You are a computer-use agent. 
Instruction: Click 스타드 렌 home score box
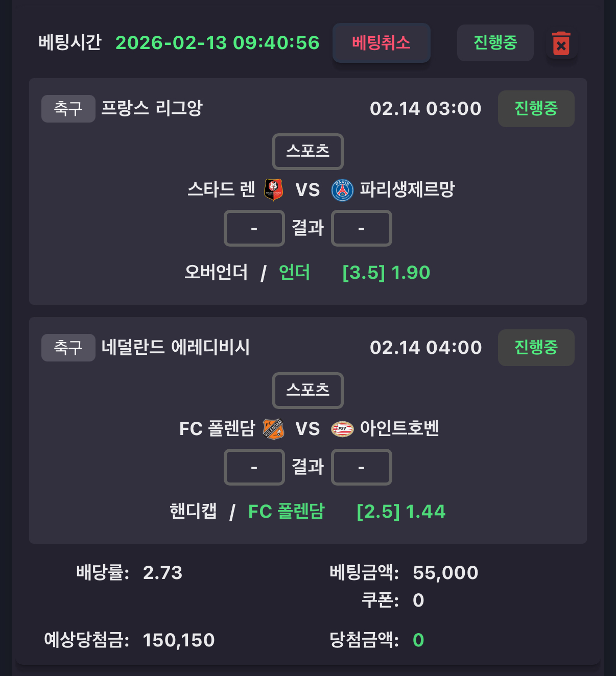point(254,228)
